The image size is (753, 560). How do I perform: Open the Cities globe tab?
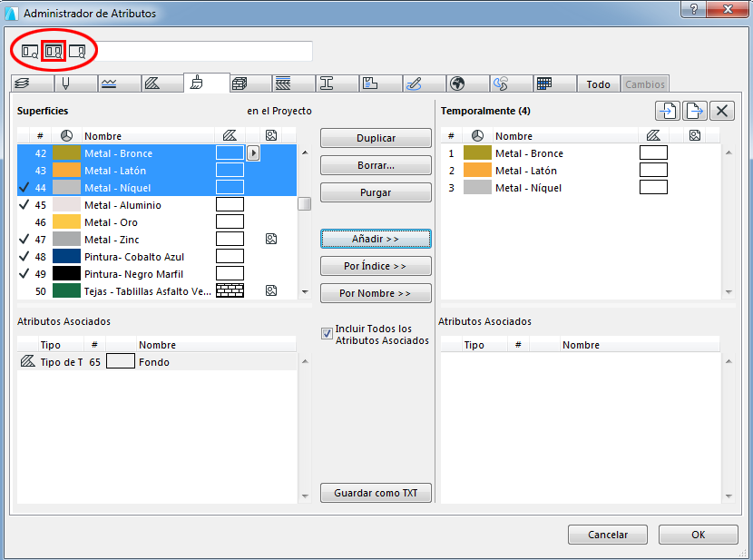click(467, 84)
